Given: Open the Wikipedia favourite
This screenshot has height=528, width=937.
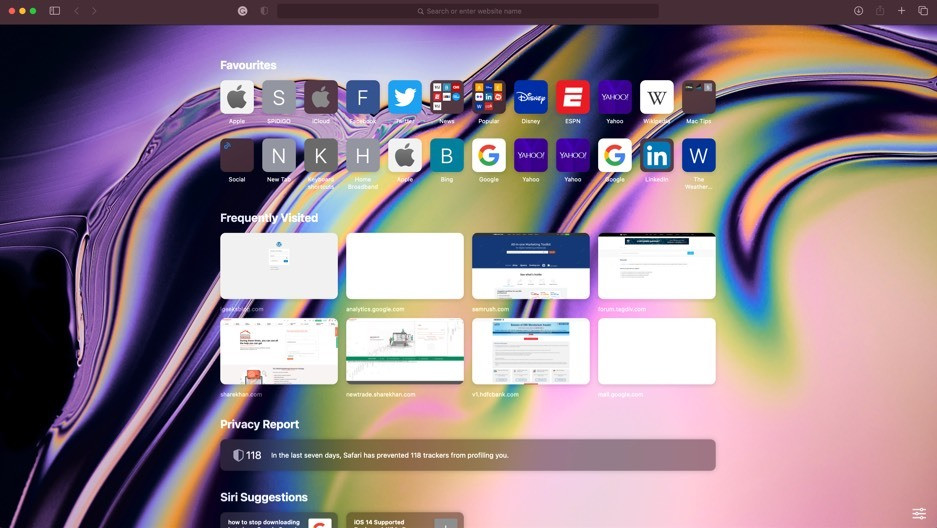Looking at the screenshot, I should [x=657, y=97].
